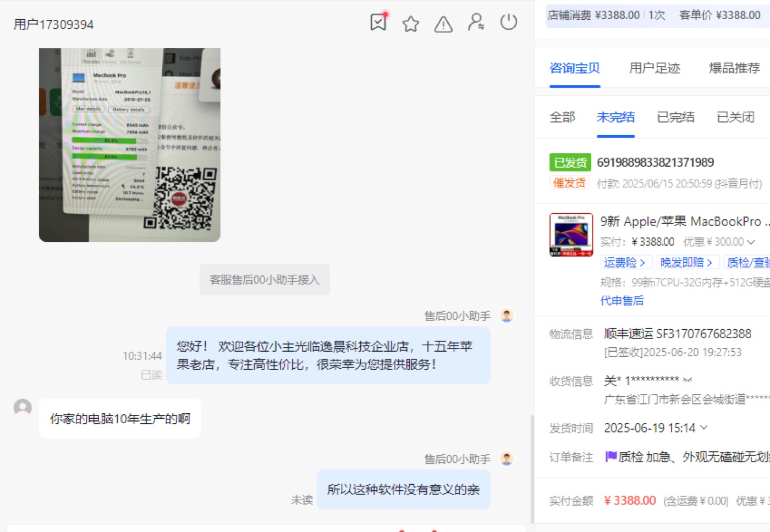Screen dimensions: 770x532
Task: Open the 9新 Apple/苹果 MacBookPro product title
Action: click(x=685, y=221)
